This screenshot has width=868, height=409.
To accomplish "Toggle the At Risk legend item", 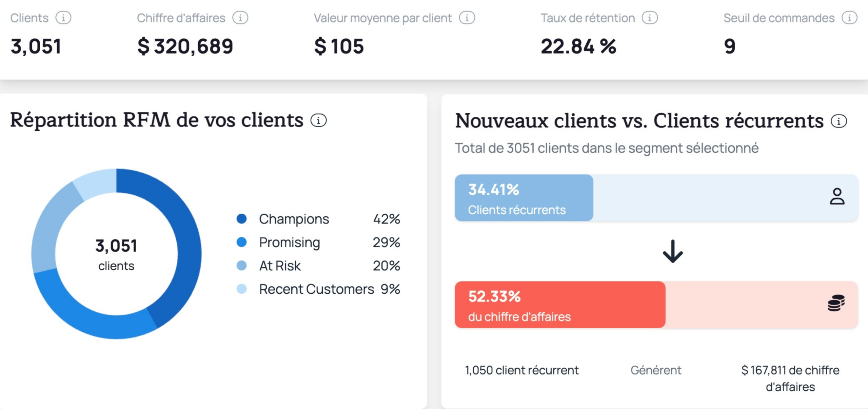I will [279, 266].
